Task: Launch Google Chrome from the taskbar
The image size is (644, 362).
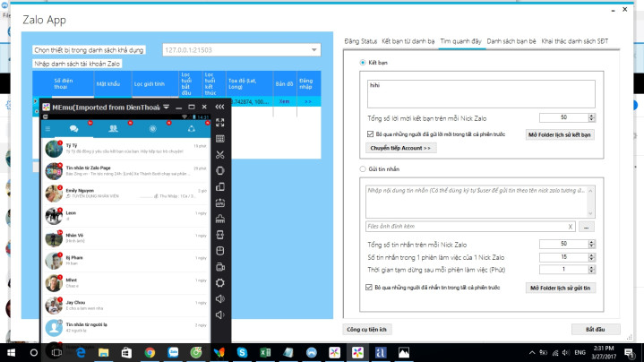Action: [x=150, y=352]
